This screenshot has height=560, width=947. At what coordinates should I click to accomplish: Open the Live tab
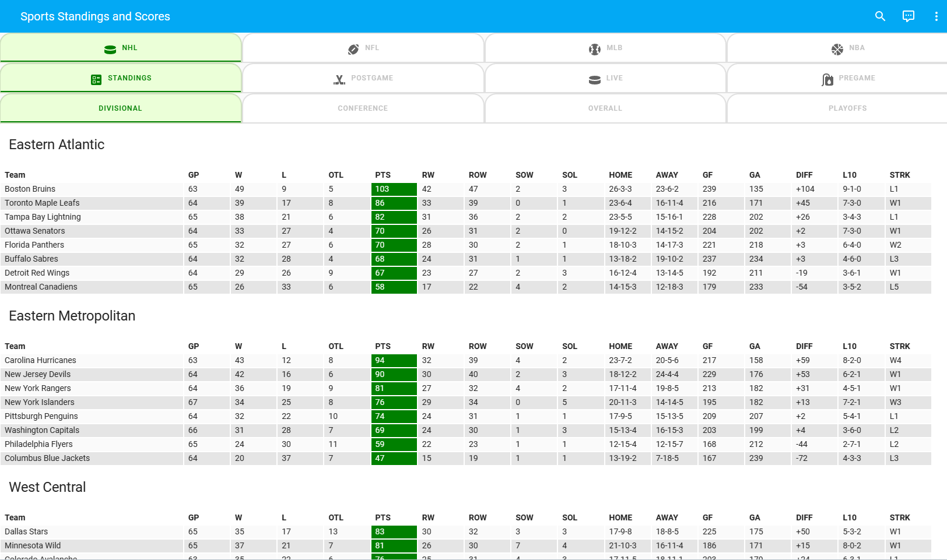[605, 78]
